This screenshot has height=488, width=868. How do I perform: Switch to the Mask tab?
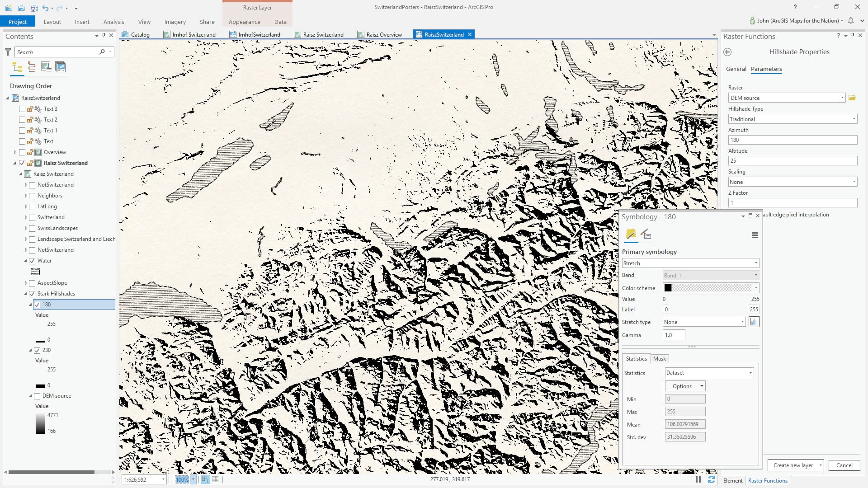pos(659,358)
